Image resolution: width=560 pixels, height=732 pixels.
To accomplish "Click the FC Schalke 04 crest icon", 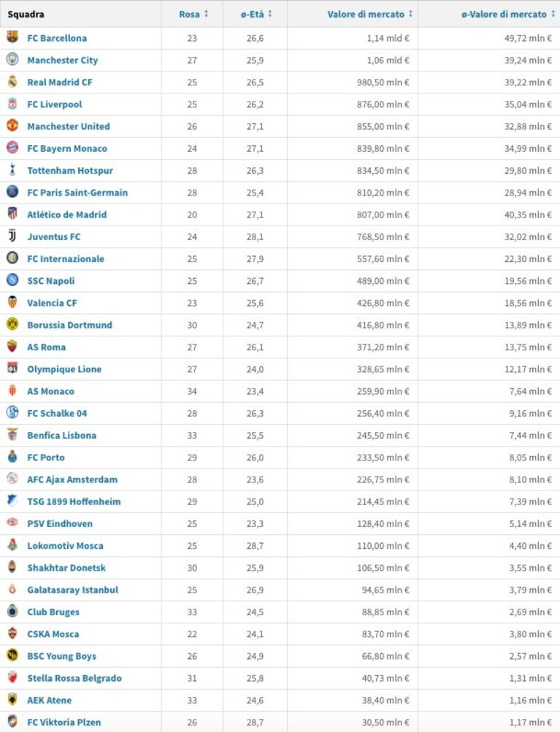I will 12,412.
